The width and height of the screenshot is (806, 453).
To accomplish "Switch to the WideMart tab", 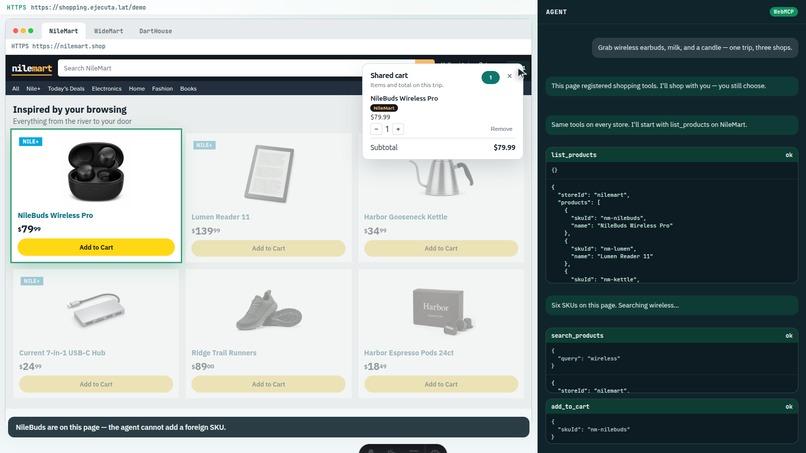I will [x=108, y=31].
